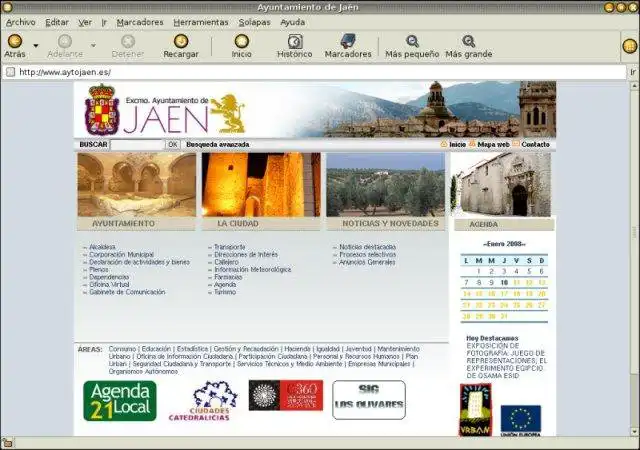Screen dimensions: 640x450
Task: Click the OK search button
Action: [x=173, y=145]
